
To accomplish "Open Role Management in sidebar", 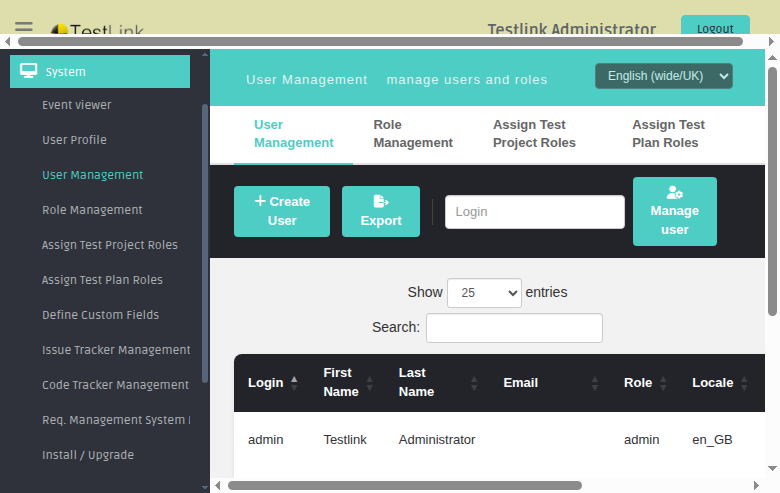I will pos(92,210).
